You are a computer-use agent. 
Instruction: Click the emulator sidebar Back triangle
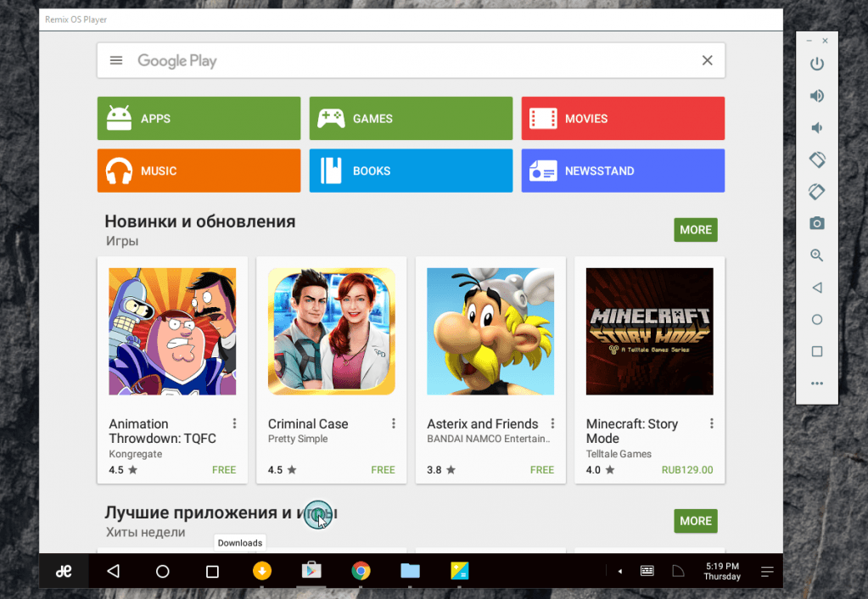816,288
